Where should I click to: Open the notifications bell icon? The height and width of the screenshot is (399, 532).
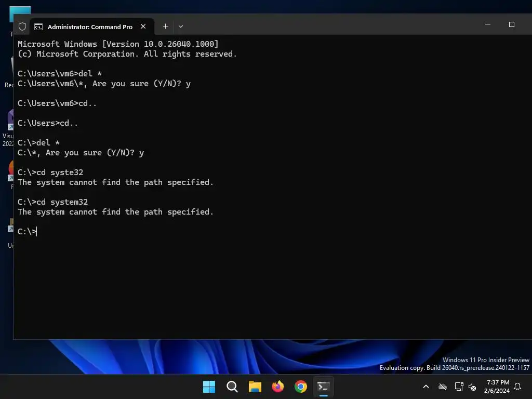click(517, 387)
